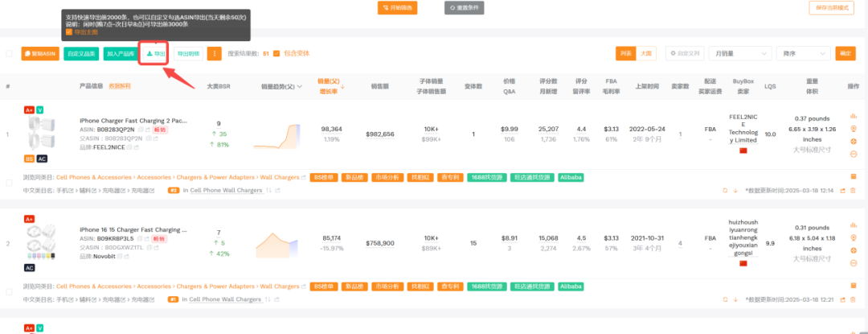Open the Novobit brand external link icon
Screen dimensions: 868x334
pos(126,257)
